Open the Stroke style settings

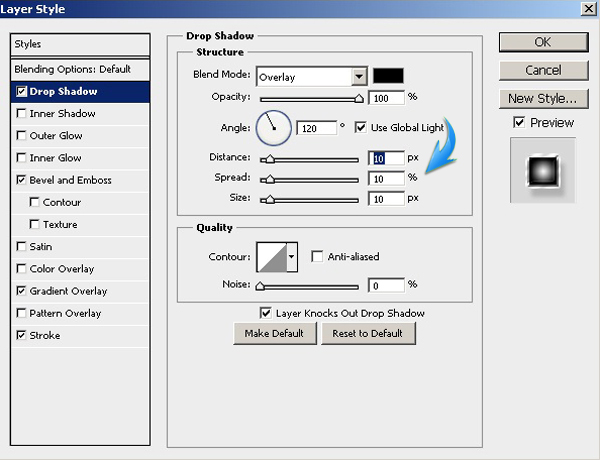coord(45,336)
